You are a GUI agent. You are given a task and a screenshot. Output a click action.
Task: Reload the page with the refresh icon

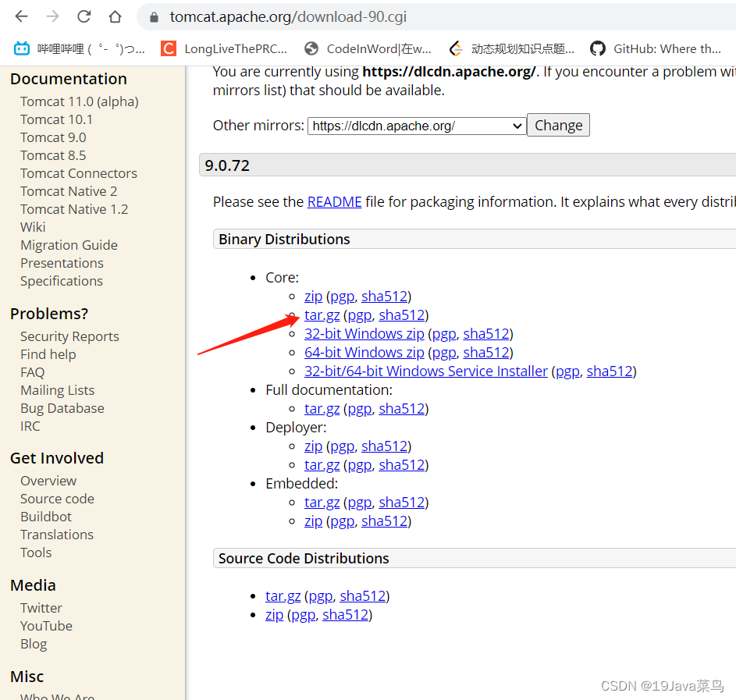click(84, 17)
